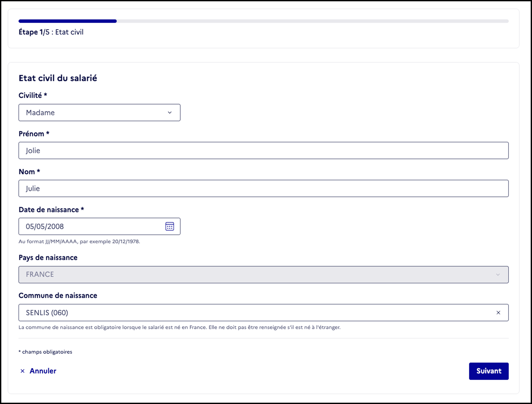Viewport: 532px width, 404px height.
Task: Click the Civilité label
Action: click(x=33, y=95)
